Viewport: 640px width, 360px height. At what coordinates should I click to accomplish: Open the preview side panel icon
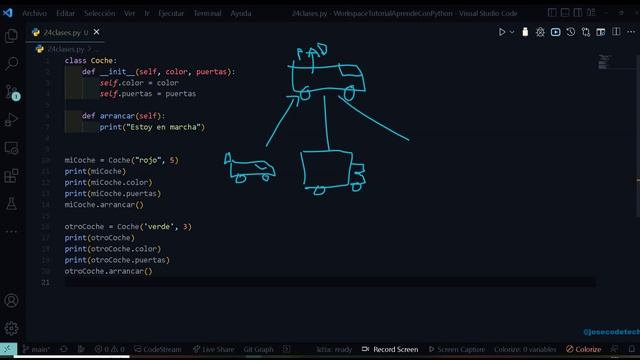pos(601,32)
